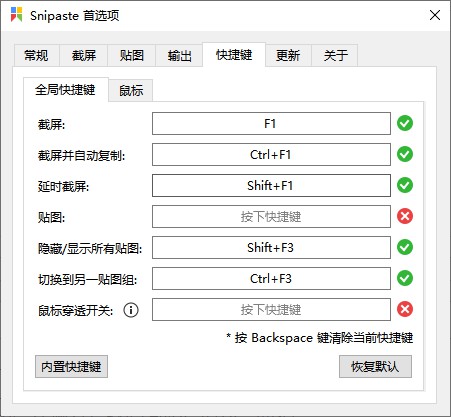Click the 恢复默认 button
Image resolution: width=451 pixels, height=417 pixels.
tap(375, 367)
